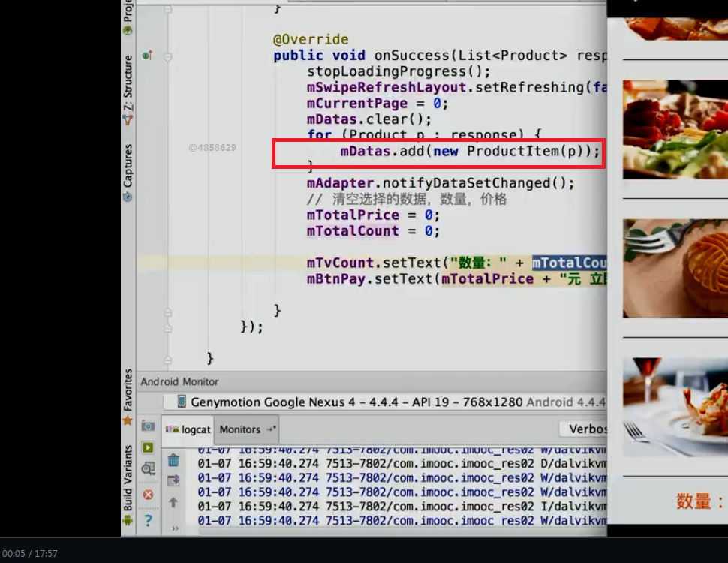Take a device screenshot with camera icon
728x563 pixels.
148,426
